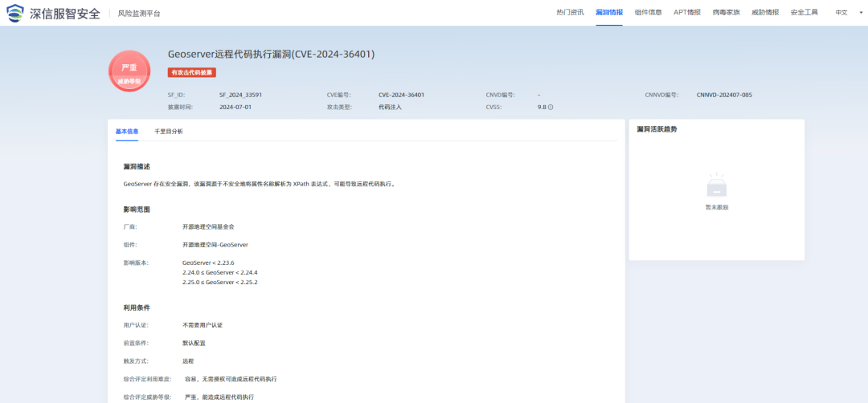The width and height of the screenshot is (868, 403).
Task: Click the attack type value 代码注入
Action: point(391,108)
